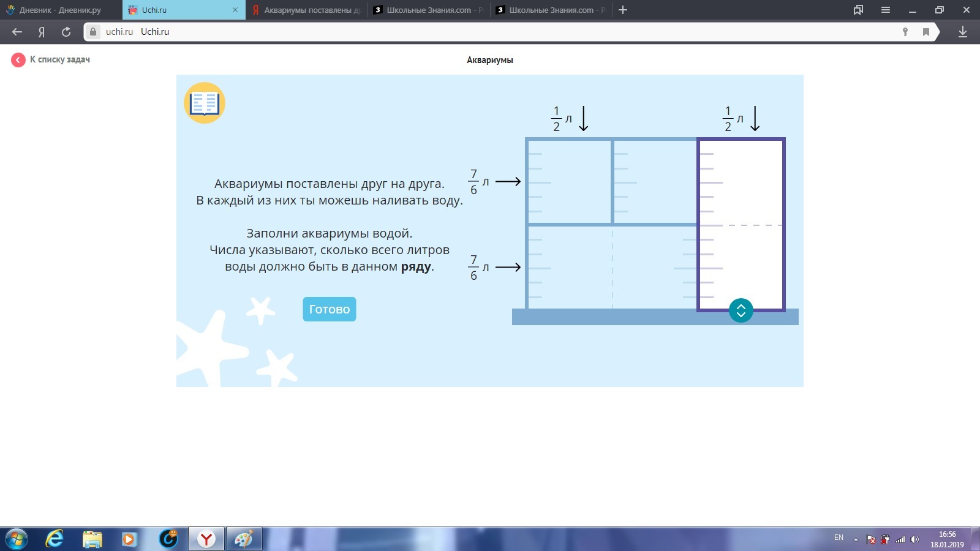The height and width of the screenshot is (551, 980).
Task: Open the Yandex home button
Action: pos(42,32)
